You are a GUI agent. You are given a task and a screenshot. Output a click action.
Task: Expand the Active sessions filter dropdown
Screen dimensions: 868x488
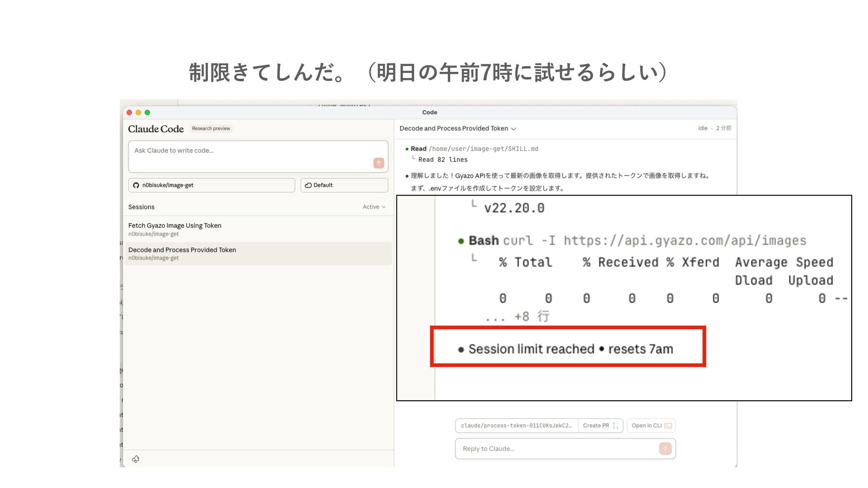[x=374, y=207]
